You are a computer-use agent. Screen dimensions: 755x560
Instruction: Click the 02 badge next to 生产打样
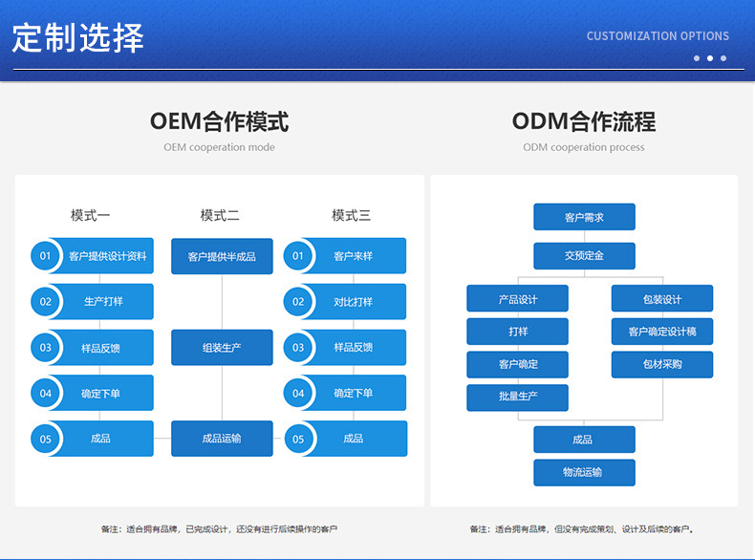pos(45,302)
